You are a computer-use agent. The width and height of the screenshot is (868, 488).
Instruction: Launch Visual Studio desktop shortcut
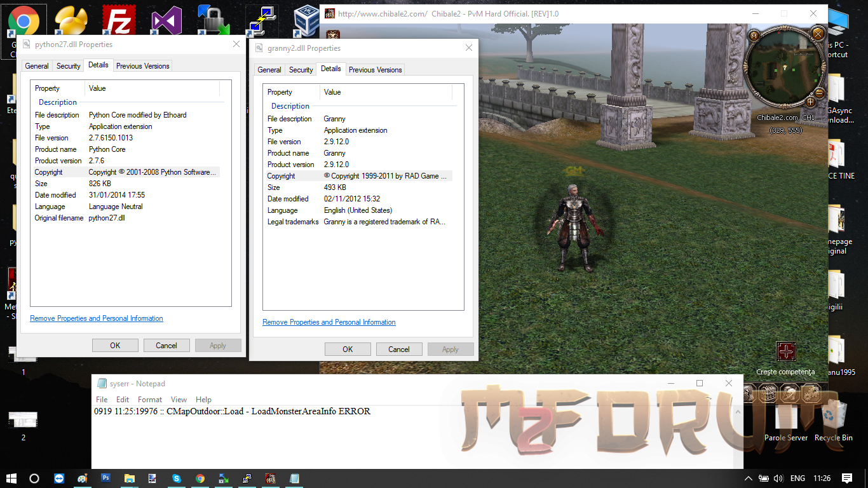[166, 21]
